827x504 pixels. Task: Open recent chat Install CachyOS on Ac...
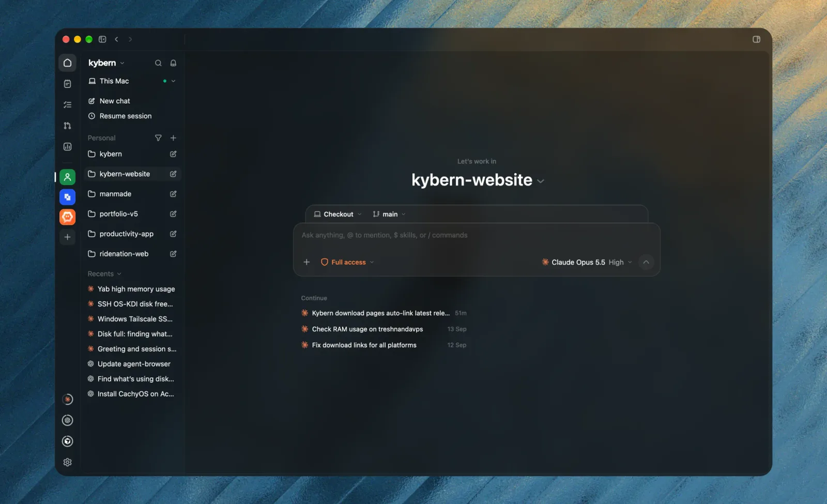click(x=132, y=394)
